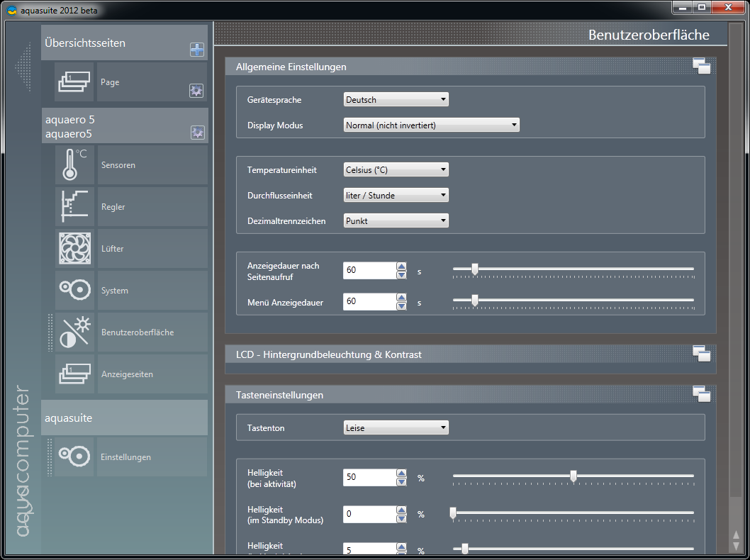Screen dimensions: 750x560
Task: Select Benutzeroberfläche sidebar entry
Action: 152,332
